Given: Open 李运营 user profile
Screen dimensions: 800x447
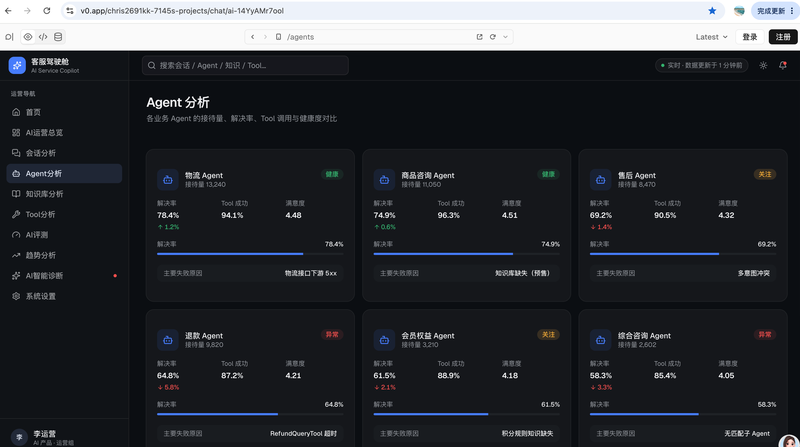Looking at the screenshot, I should [64, 437].
